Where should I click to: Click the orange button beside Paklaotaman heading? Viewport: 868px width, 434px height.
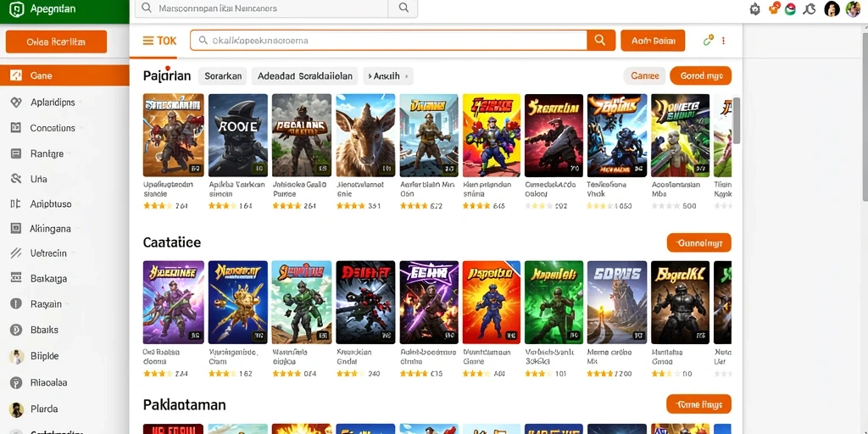[698, 404]
